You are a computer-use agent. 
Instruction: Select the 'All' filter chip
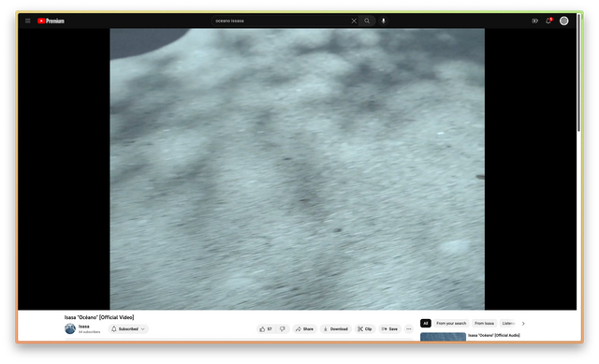click(426, 324)
